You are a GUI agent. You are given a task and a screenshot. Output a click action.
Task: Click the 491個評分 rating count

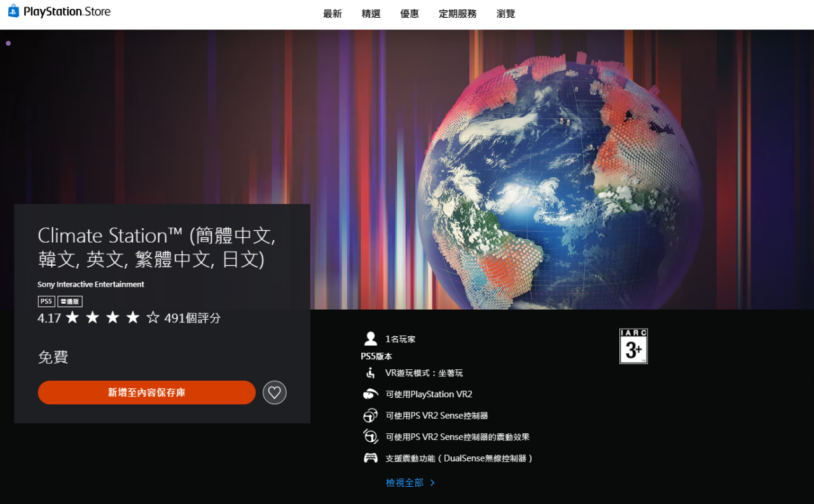(193, 318)
